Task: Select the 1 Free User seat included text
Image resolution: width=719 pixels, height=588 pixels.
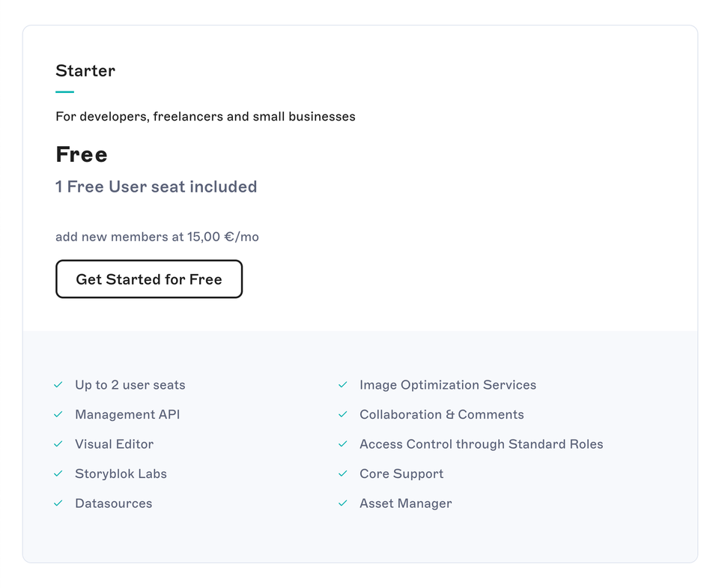Action: pos(156,187)
